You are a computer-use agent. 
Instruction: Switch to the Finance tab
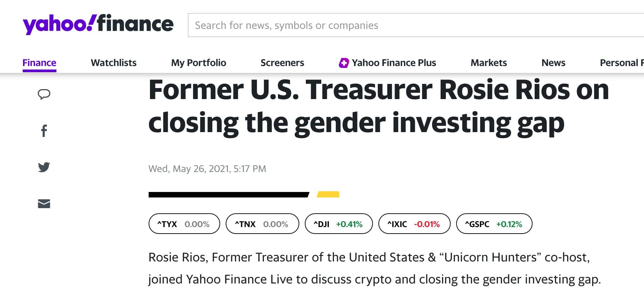tap(39, 62)
